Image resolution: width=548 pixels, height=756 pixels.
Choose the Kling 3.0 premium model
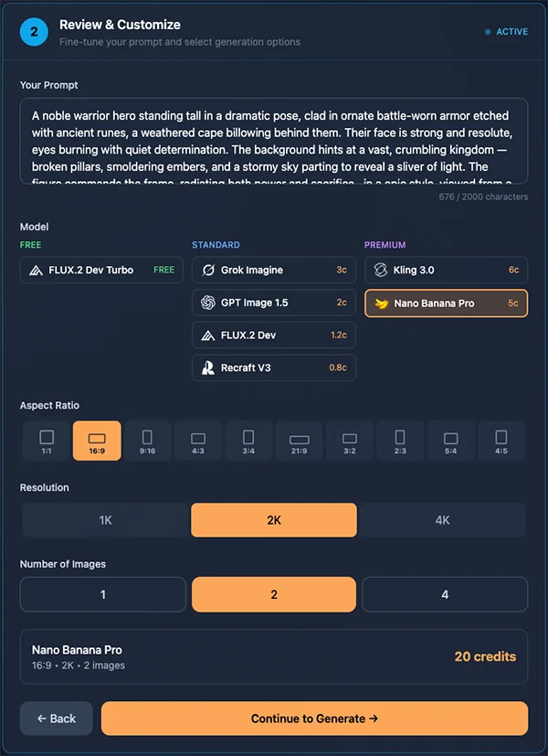(446, 271)
